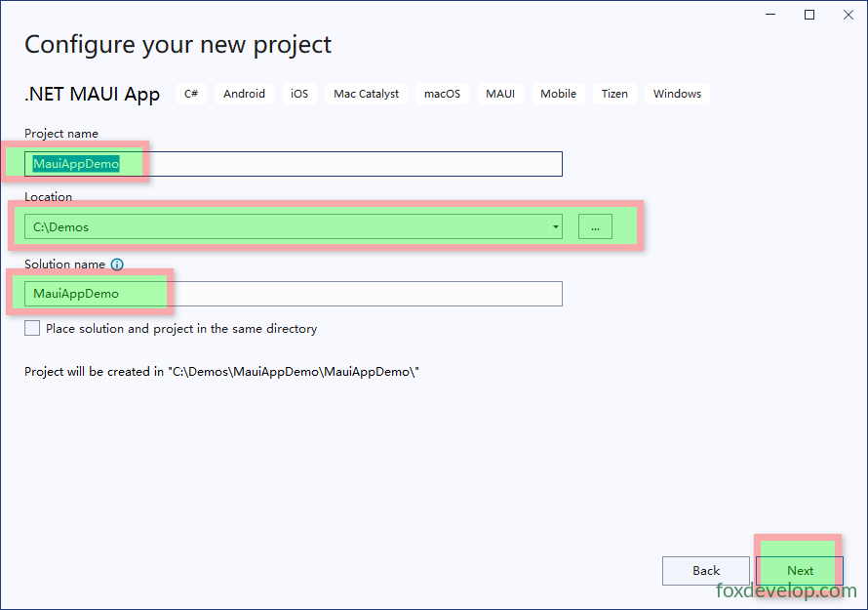The image size is (868, 610).
Task: Click the Android tag
Action: (x=244, y=94)
